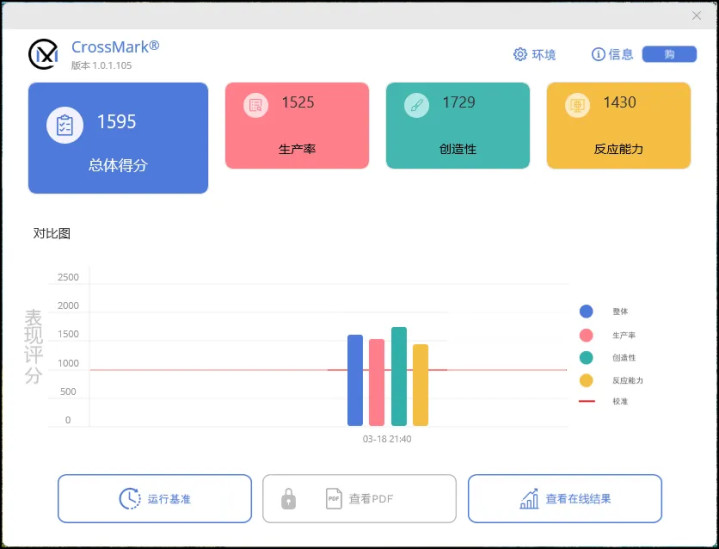Screen dimensions: 719x549
Task: Click the creativity score value 1729
Action: pos(459,102)
